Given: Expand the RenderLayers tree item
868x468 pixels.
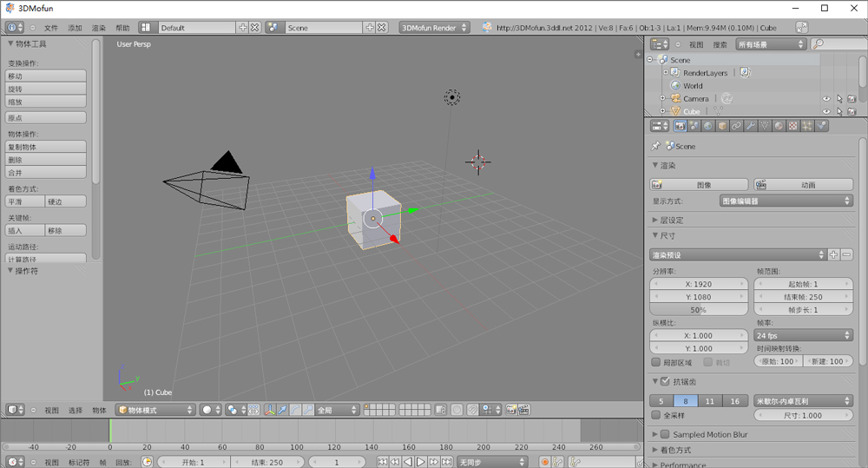Looking at the screenshot, I should tap(665, 73).
